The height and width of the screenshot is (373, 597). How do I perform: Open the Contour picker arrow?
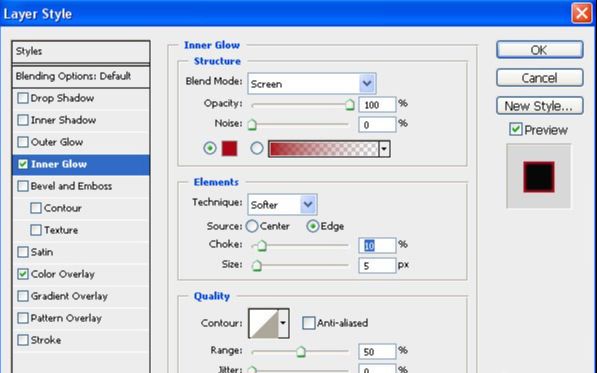point(283,323)
